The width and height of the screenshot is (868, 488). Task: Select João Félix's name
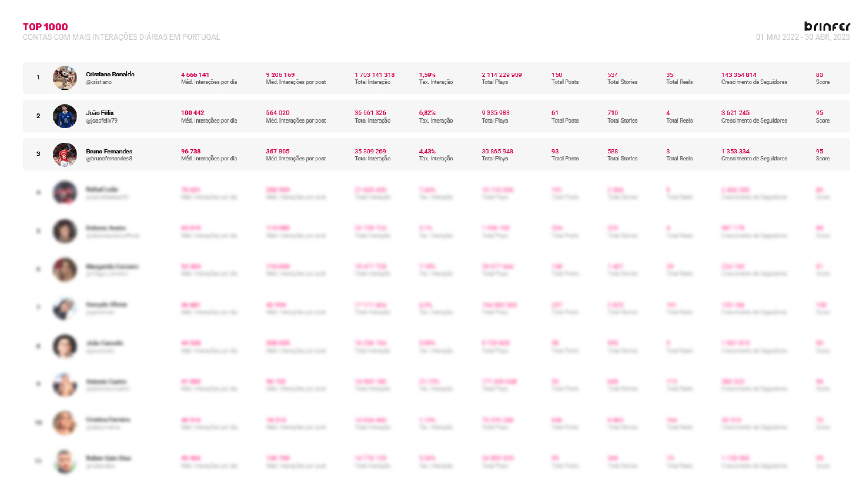coord(100,112)
